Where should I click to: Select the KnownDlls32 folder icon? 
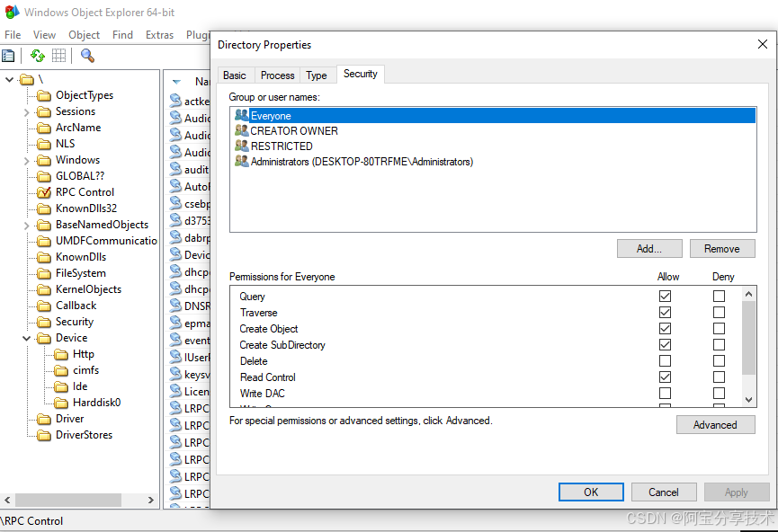[44, 208]
